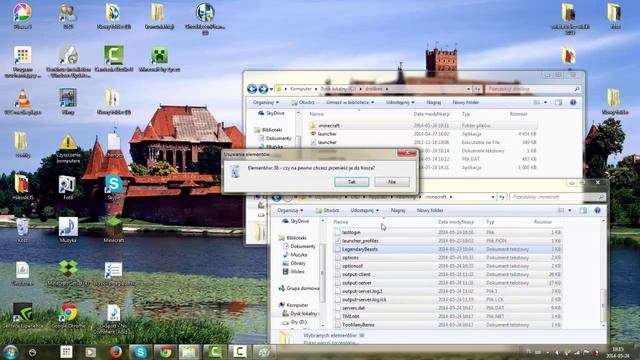Select Grupa domowa in .minecraft navigation pane
The width and height of the screenshot is (640, 360).
point(299,288)
